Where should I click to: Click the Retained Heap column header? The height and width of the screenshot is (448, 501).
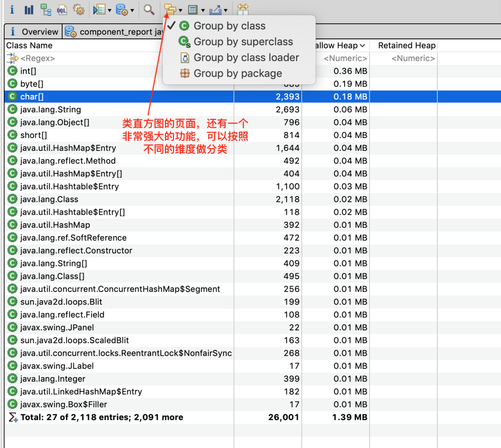406,45
